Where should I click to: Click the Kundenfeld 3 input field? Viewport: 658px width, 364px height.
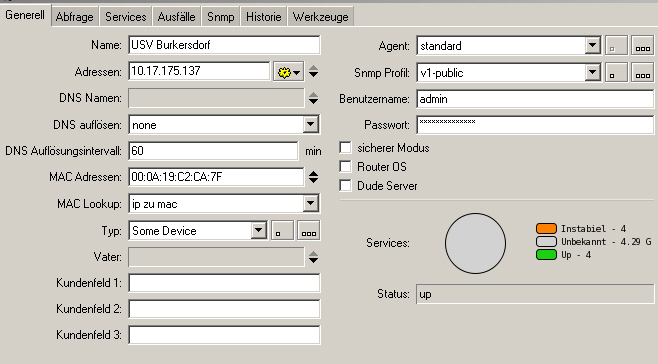coord(224,335)
